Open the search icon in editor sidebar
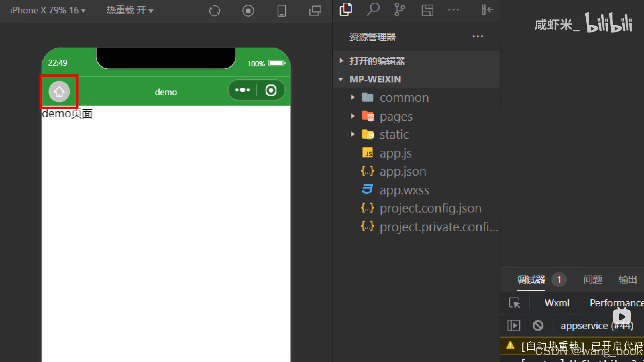The width and height of the screenshot is (644, 362). click(373, 10)
